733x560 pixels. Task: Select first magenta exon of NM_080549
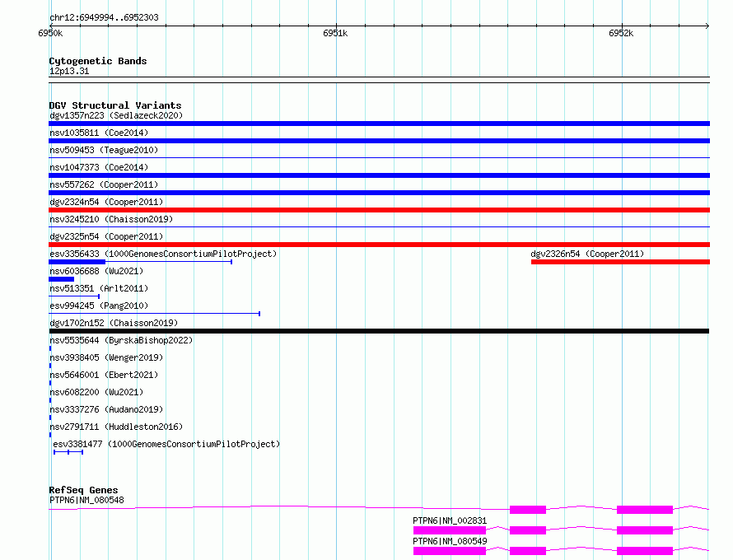point(450,551)
